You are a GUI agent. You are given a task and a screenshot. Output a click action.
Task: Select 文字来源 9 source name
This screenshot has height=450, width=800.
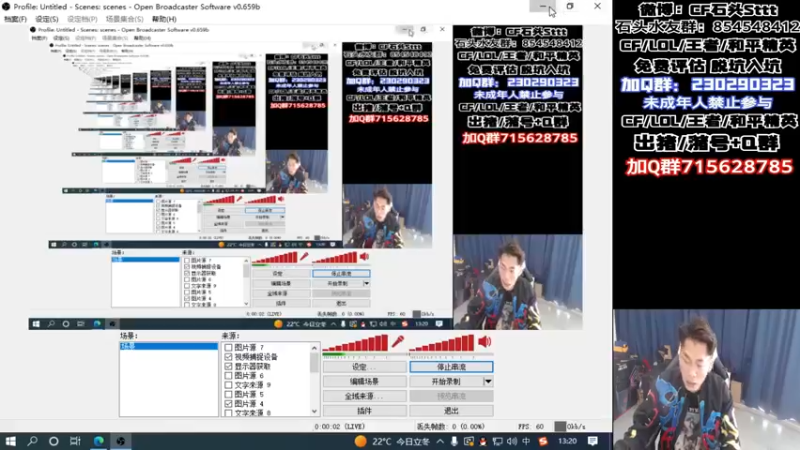coord(253,385)
